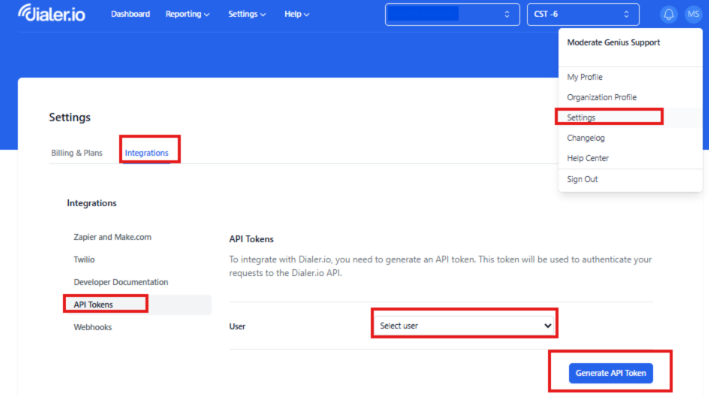Screen dimensions: 709x397
Task: Click the MS user avatar
Action: pyautogui.click(x=693, y=14)
